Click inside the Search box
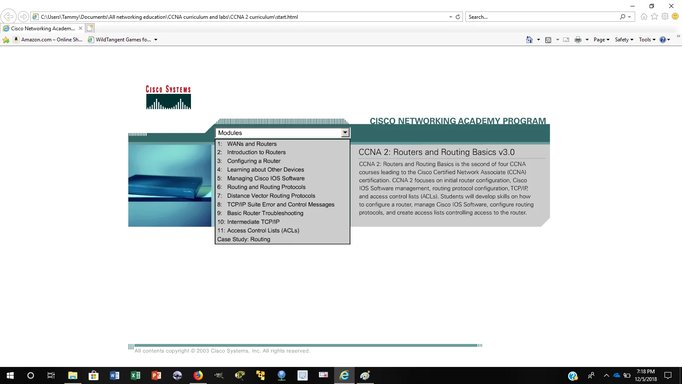The height and width of the screenshot is (384, 682). click(542, 17)
